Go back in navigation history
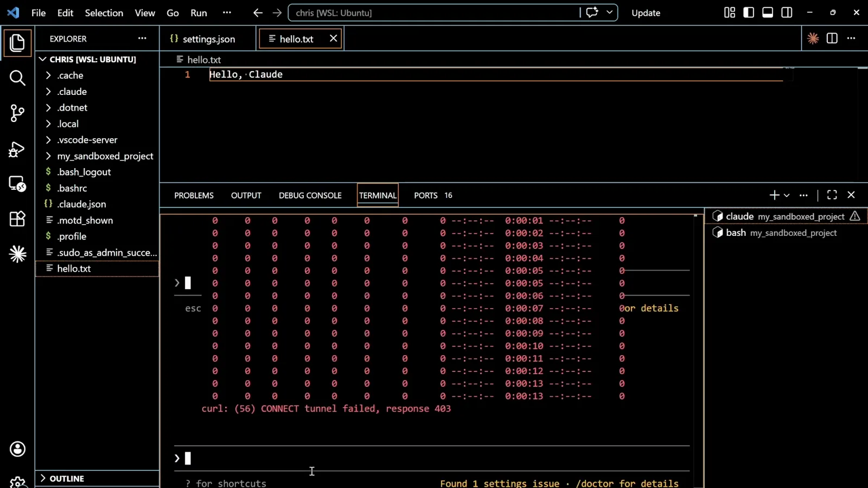The height and width of the screenshot is (488, 868). pyautogui.click(x=258, y=12)
